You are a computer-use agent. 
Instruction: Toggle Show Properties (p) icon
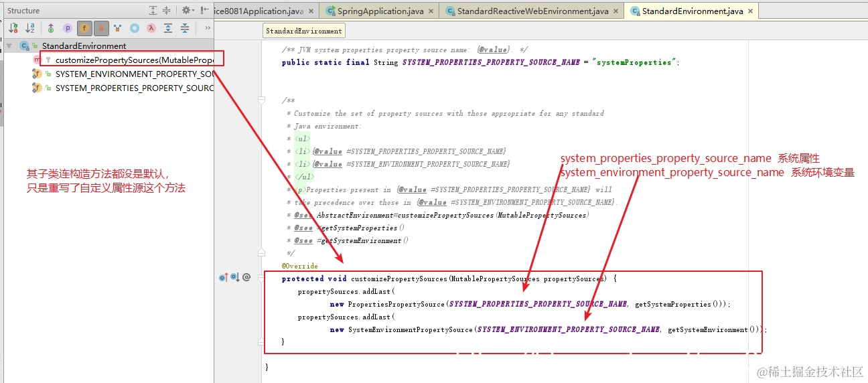coord(68,28)
